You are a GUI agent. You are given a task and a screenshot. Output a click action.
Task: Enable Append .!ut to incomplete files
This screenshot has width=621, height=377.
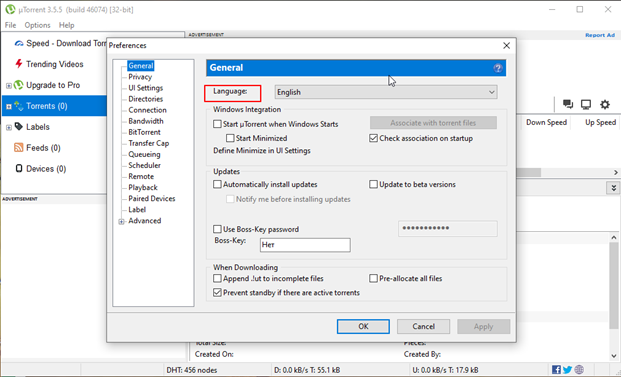tap(217, 278)
